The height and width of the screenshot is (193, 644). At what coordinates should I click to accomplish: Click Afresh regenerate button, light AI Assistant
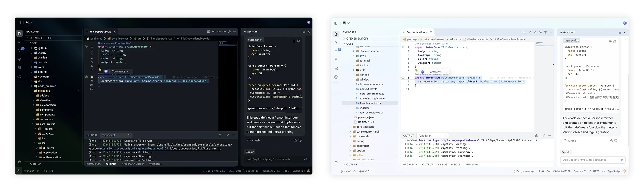point(570,141)
